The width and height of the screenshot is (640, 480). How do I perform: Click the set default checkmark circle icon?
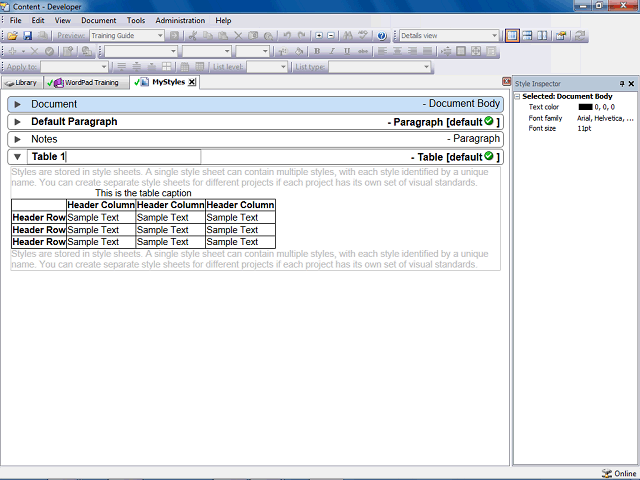coord(49,51)
